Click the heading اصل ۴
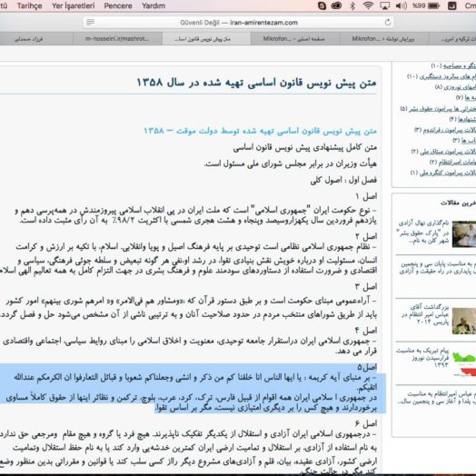 click(366, 331)
